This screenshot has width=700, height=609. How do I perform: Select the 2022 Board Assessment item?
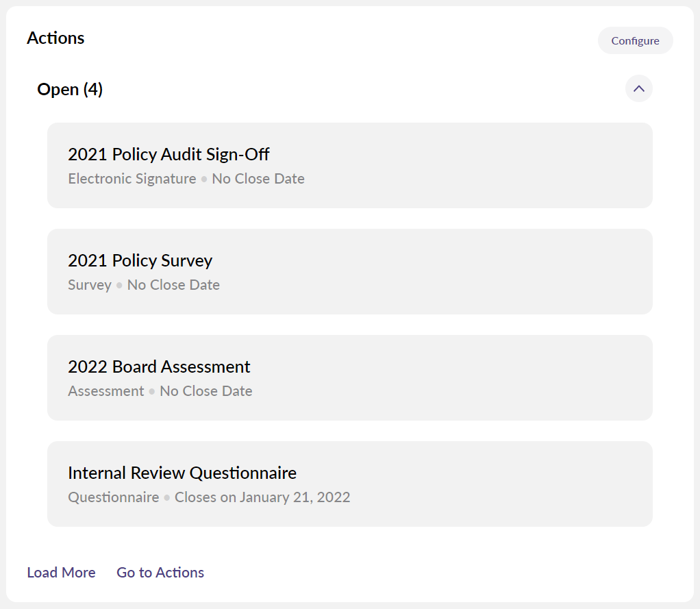[159, 367]
